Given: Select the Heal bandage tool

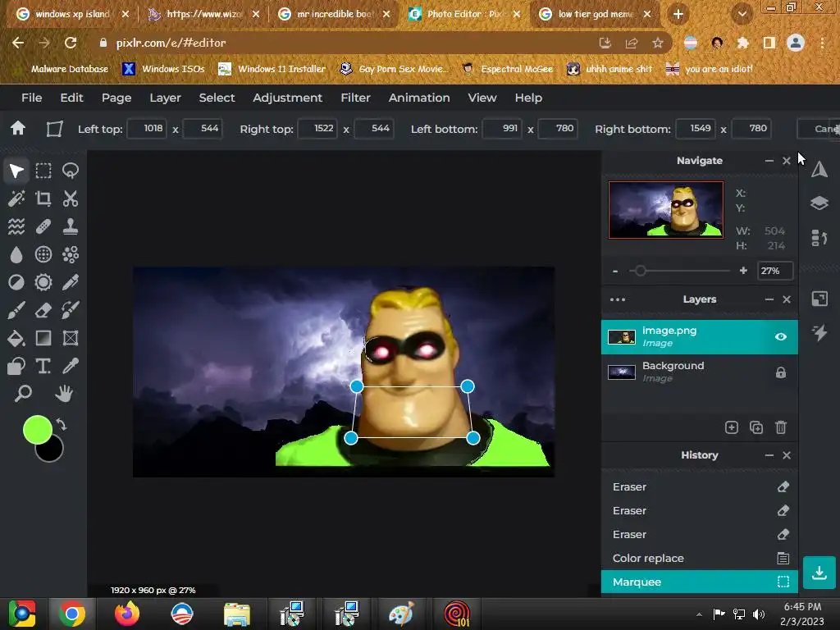Looking at the screenshot, I should tap(43, 226).
